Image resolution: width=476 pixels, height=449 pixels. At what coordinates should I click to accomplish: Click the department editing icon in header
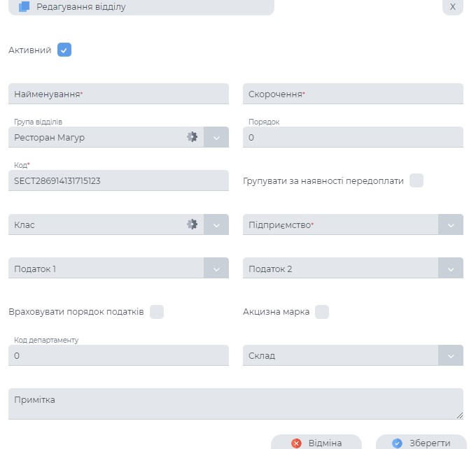pyautogui.click(x=24, y=7)
